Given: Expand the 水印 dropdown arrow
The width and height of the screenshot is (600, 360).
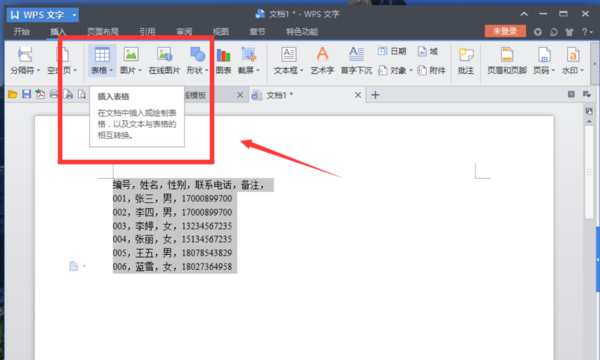Looking at the screenshot, I should (x=582, y=70).
